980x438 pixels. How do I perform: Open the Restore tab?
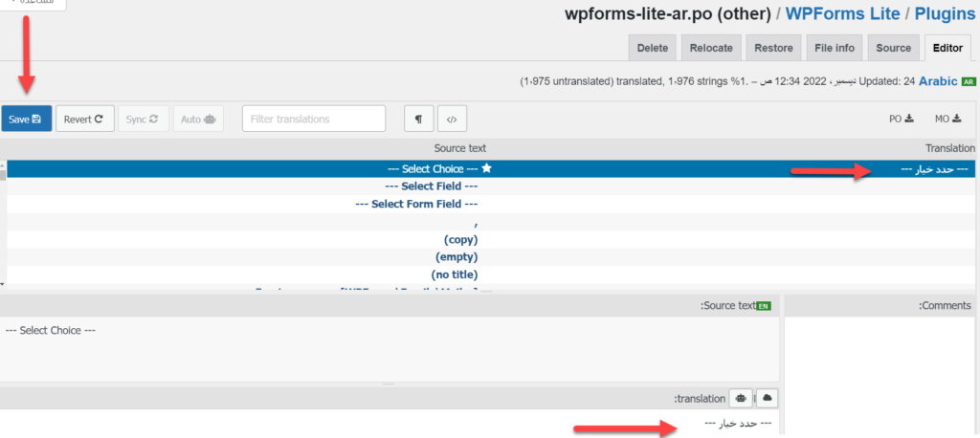click(773, 48)
